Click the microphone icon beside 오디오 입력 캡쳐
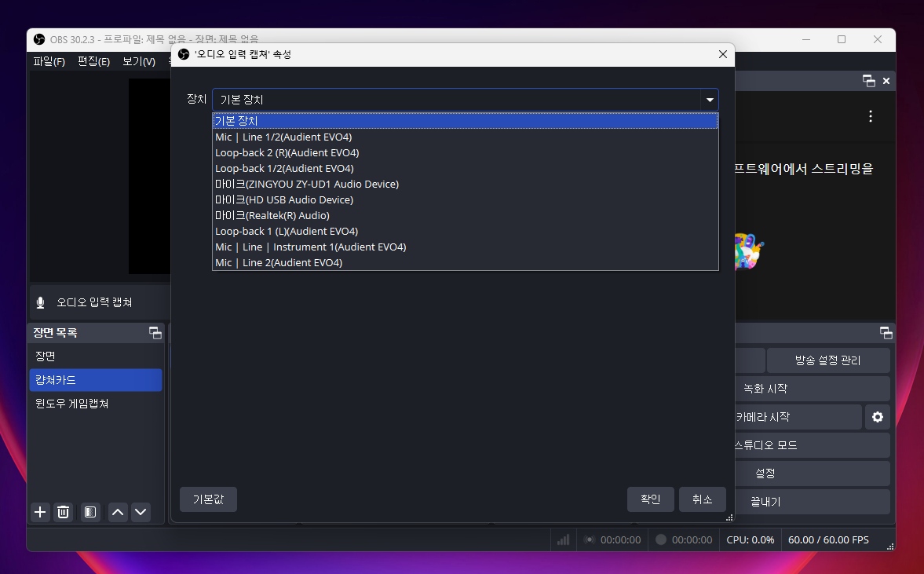 [x=41, y=302]
